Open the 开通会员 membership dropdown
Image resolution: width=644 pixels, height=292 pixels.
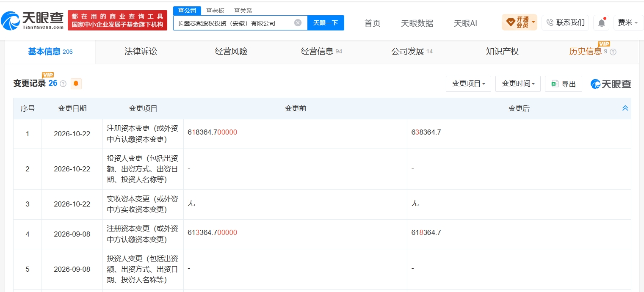click(x=520, y=22)
